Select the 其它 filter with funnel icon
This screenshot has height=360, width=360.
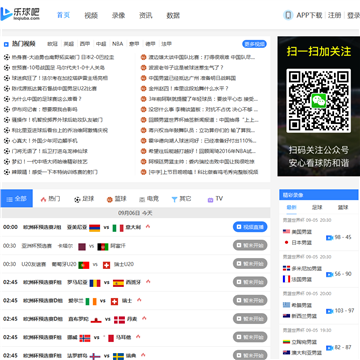tap(182, 199)
